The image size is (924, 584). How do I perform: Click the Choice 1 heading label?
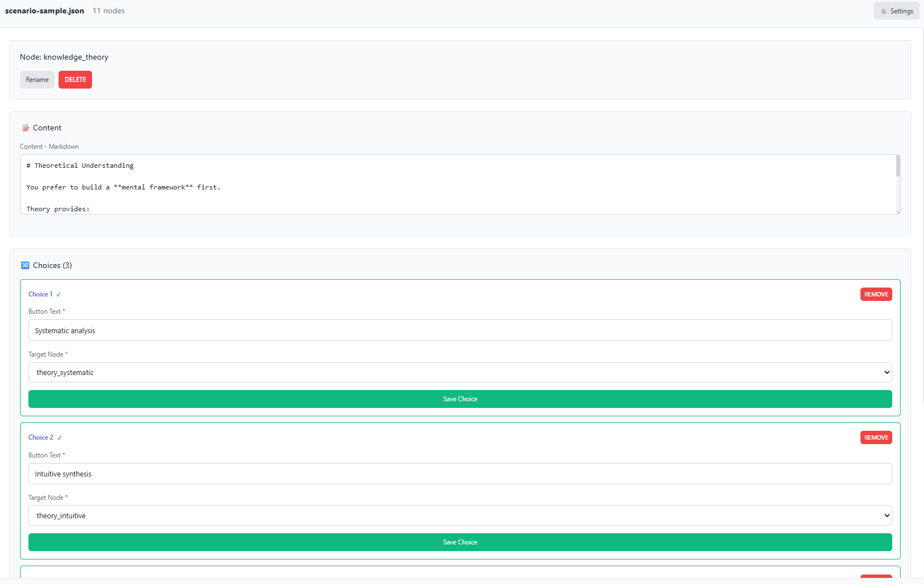click(x=40, y=294)
